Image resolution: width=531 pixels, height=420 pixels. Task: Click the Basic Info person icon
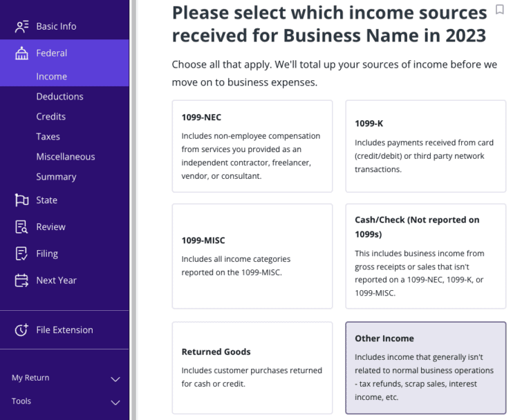click(21, 26)
